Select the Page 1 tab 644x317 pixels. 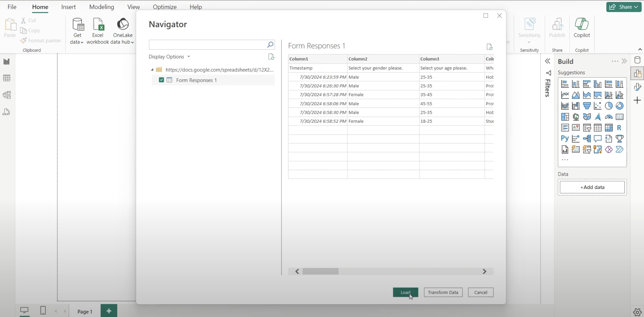click(85, 312)
